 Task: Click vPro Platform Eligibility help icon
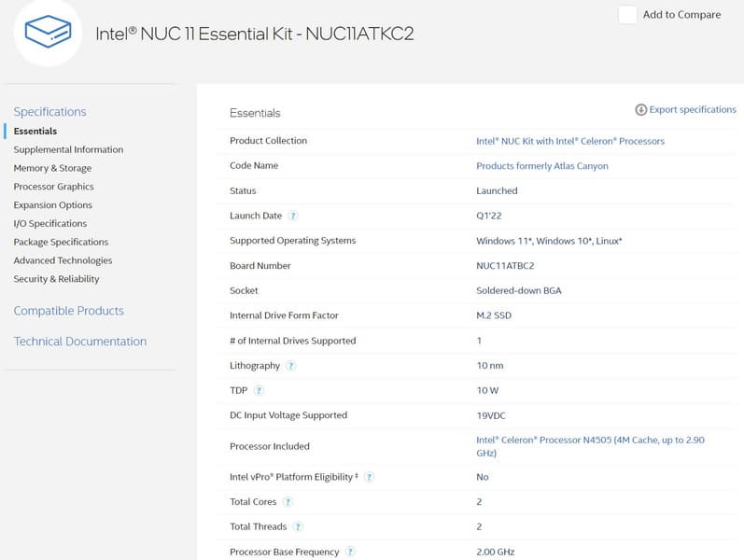[369, 477]
